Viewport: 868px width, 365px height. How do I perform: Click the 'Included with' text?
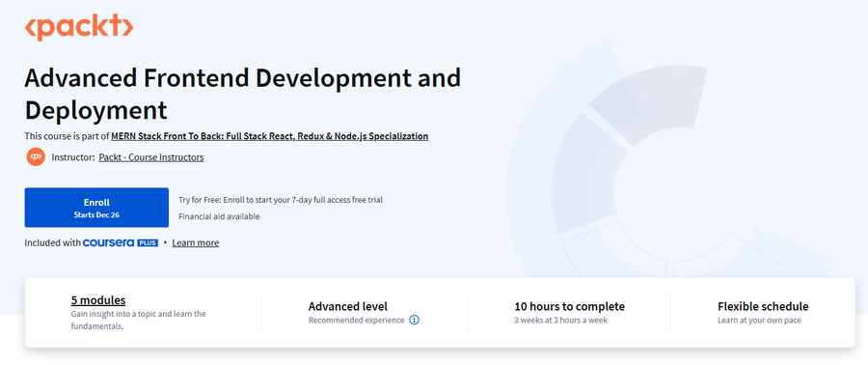(x=53, y=242)
